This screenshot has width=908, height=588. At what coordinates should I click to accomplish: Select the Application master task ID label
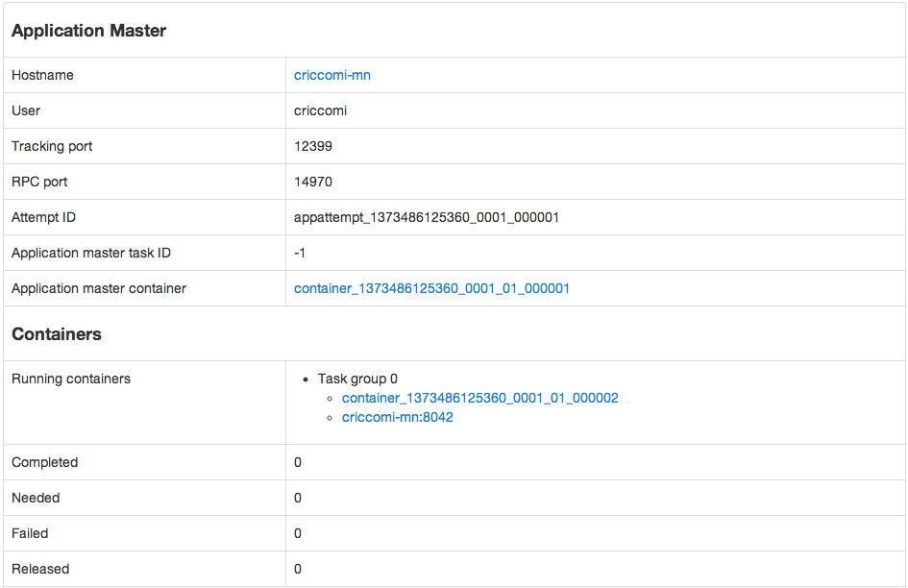point(91,253)
